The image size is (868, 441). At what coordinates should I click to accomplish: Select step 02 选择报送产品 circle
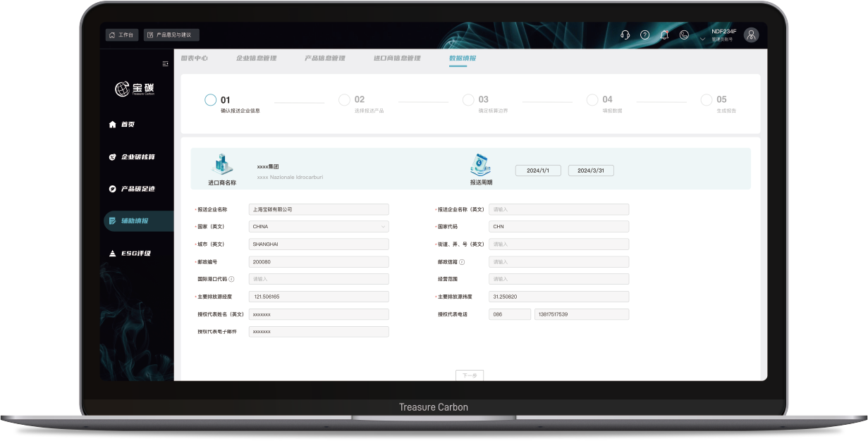[344, 100]
